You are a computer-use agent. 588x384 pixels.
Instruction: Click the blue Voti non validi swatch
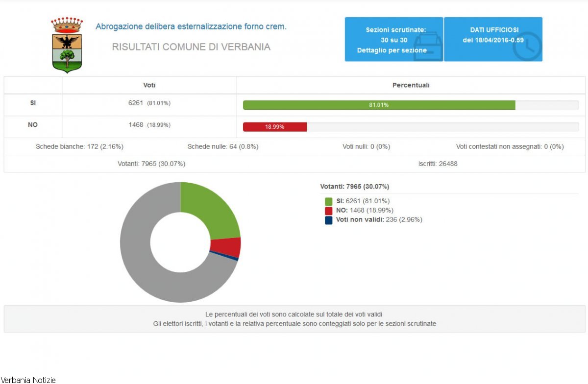pos(329,220)
